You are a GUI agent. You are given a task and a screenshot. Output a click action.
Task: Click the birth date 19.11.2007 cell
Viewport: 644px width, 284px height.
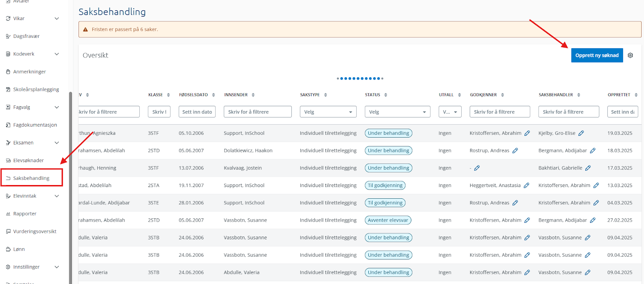pos(191,185)
